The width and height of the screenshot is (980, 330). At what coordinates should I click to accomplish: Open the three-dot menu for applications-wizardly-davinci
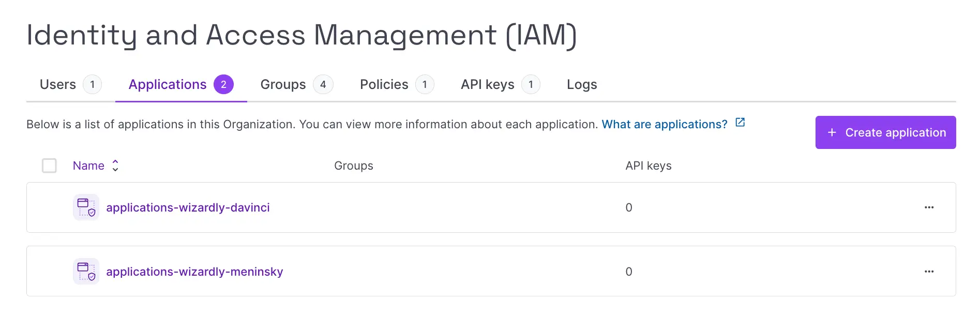[929, 207]
